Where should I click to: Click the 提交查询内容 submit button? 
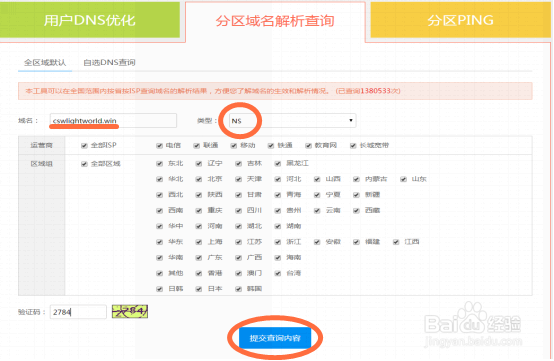(275, 338)
